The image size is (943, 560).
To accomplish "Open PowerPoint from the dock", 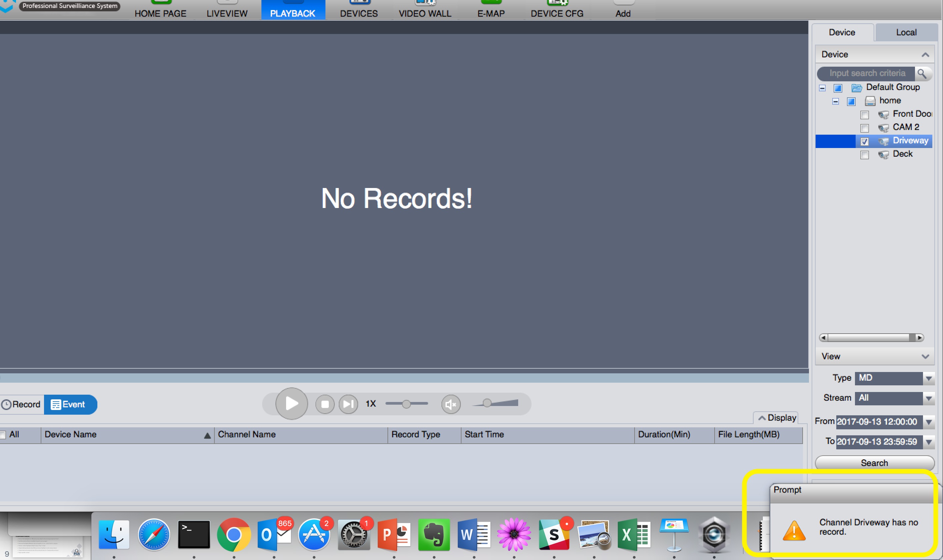I will tap(394, 534).
